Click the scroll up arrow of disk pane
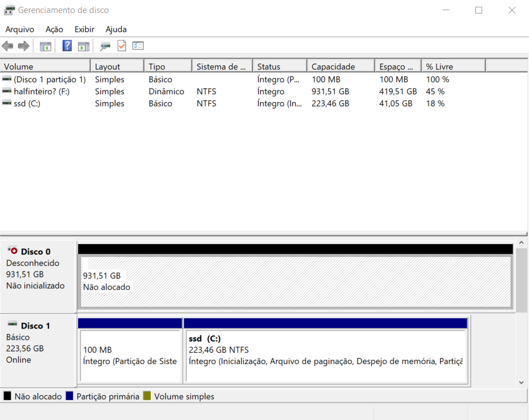The height and width of the screenshot is (420, 529). click(x=521, y=243)
